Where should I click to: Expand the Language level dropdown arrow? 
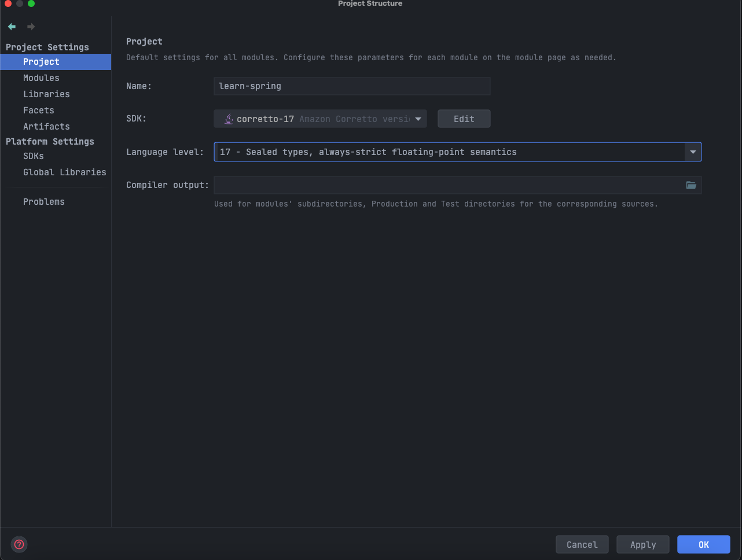[693, 152]
